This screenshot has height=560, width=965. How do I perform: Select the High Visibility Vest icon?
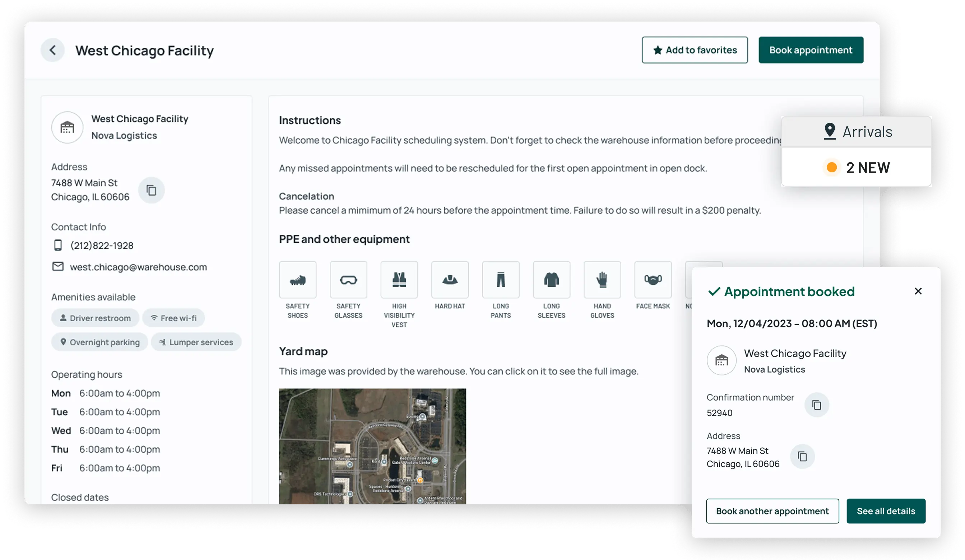[399, 279]
